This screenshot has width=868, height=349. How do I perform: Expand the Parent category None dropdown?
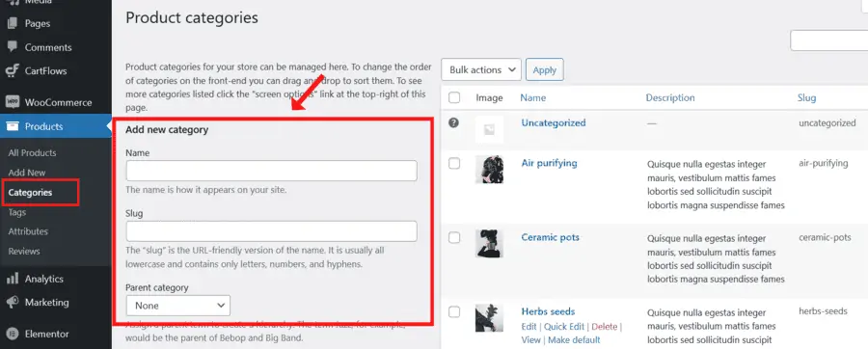(178, 306)
